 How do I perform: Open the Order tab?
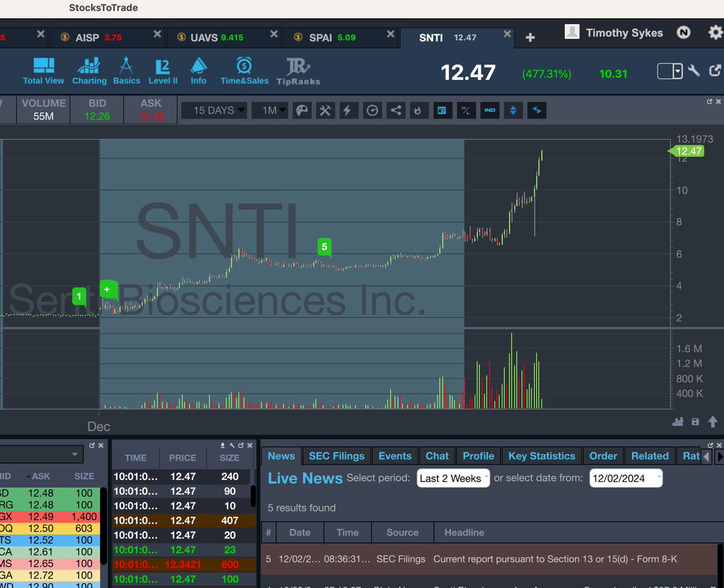603,456
